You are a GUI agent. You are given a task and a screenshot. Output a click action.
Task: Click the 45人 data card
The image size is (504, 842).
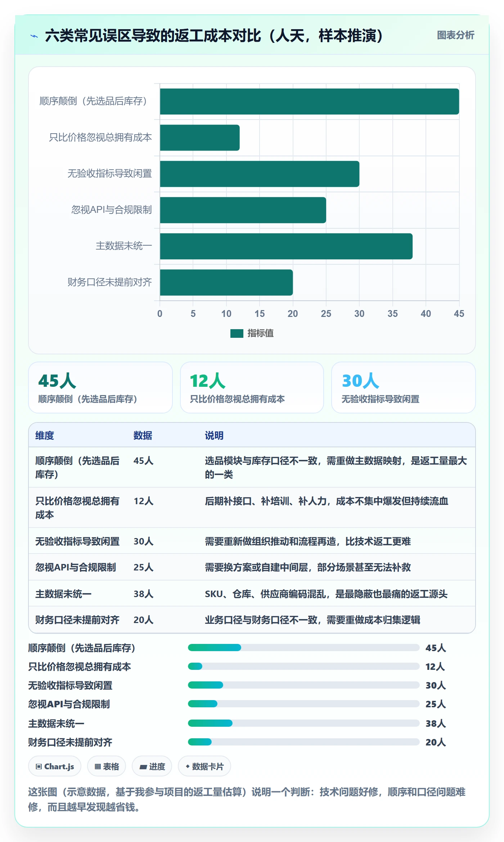pos(100,388)
